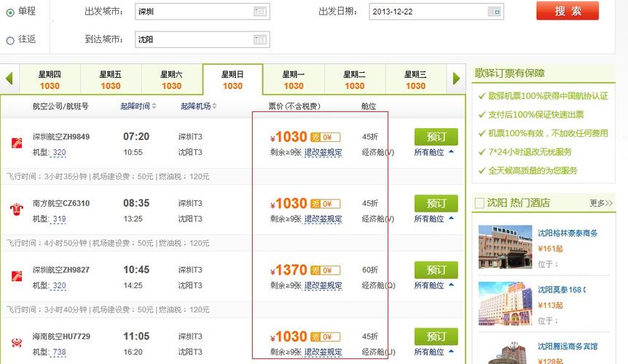Click China Southern logo for CZ6310
Image resolution: width=628 pixels, height=364 pixels.
tap(17, 209)
